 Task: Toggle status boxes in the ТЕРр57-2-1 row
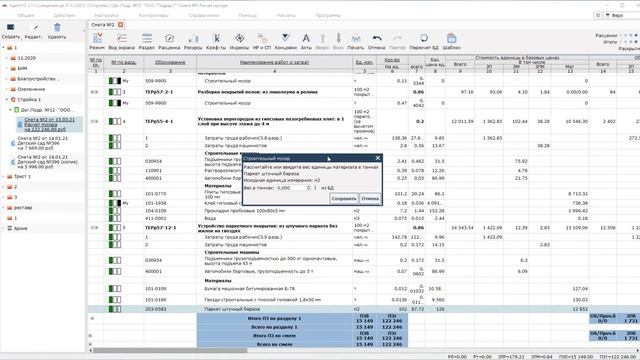click(115, 92)
